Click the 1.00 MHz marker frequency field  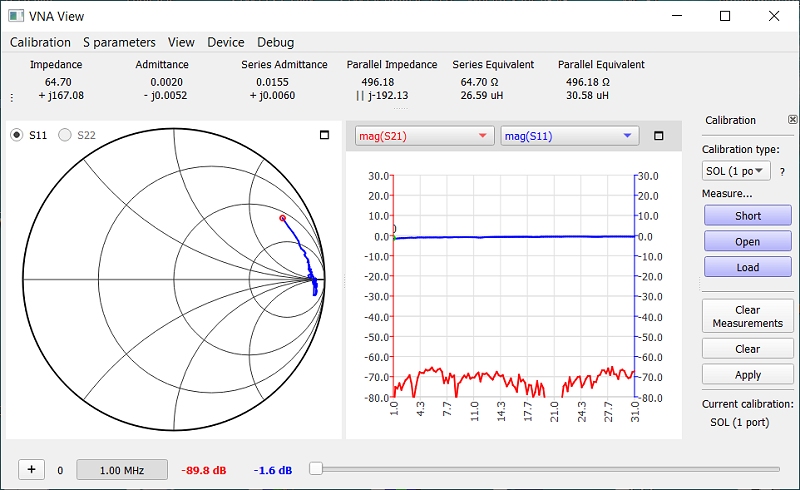[x=123, y=469]
